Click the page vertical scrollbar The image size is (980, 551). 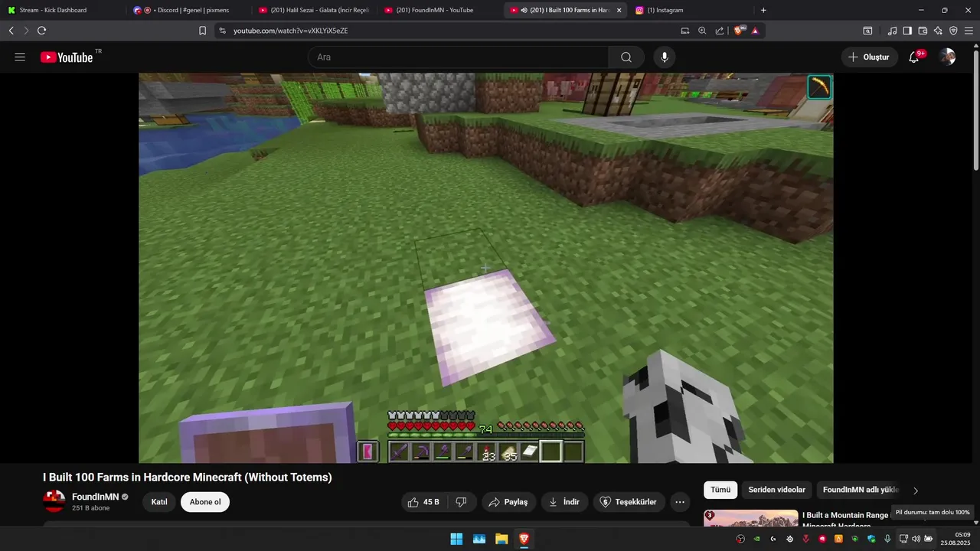point(975,109)
